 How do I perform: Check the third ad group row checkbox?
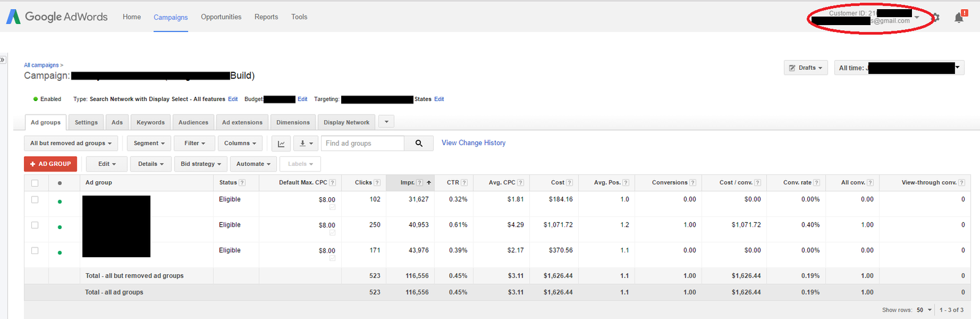35,250
